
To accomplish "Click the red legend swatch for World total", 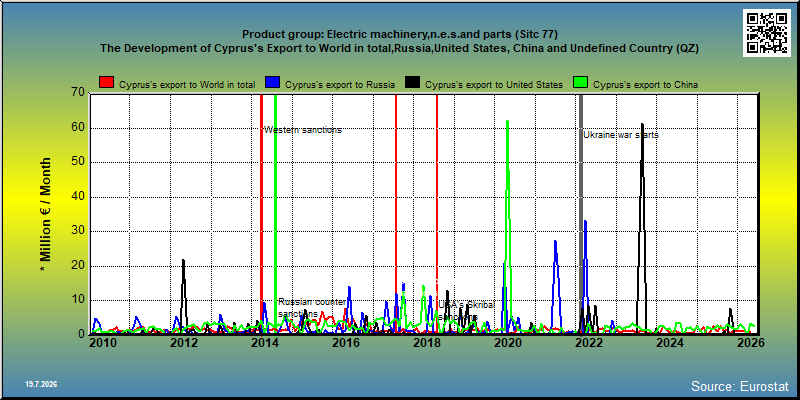I will point(107,83).
